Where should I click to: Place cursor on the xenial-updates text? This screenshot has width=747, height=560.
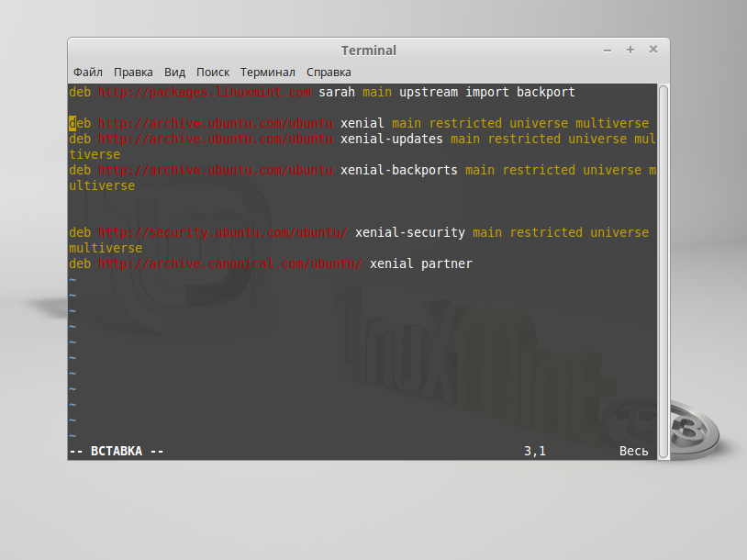392,139
